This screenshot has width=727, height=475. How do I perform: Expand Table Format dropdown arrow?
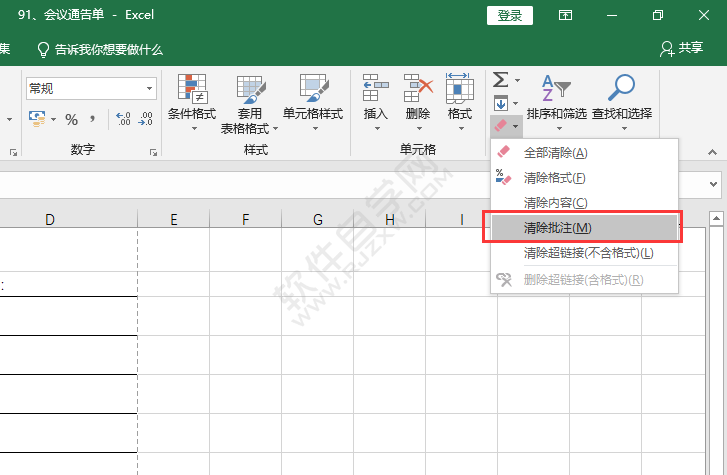coord(275,128)
